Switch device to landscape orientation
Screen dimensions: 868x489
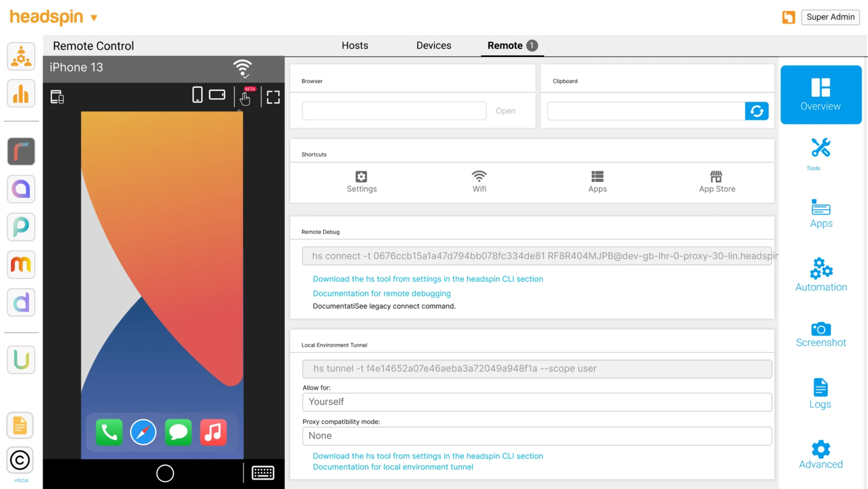[217, 95]
